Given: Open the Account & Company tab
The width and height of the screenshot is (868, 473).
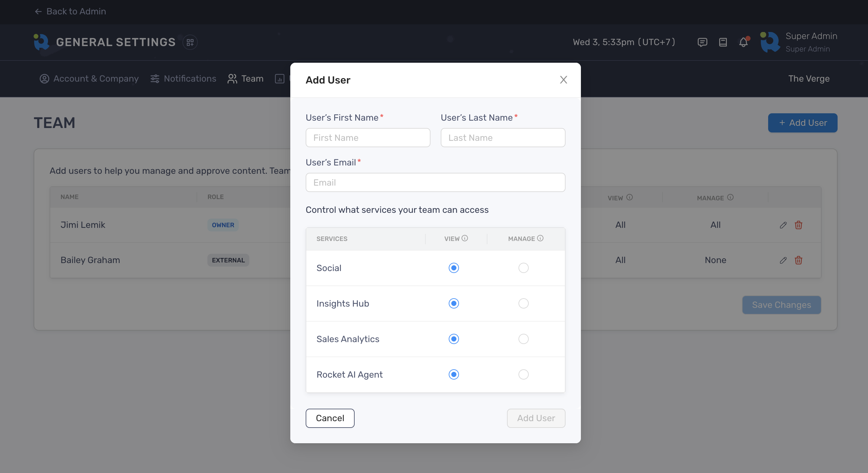Looking at the screenshot, I should pos(89,78).
